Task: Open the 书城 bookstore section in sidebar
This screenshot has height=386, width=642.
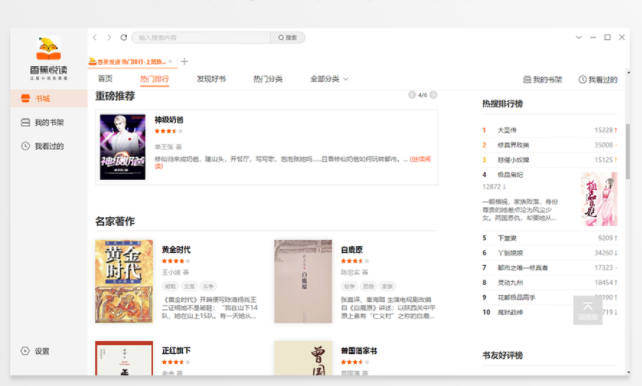Action: 49,98
